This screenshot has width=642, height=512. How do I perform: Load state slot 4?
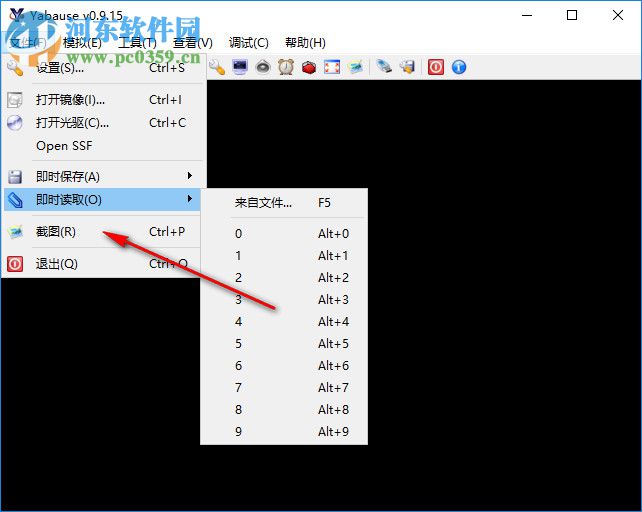[x=284, y=322]
